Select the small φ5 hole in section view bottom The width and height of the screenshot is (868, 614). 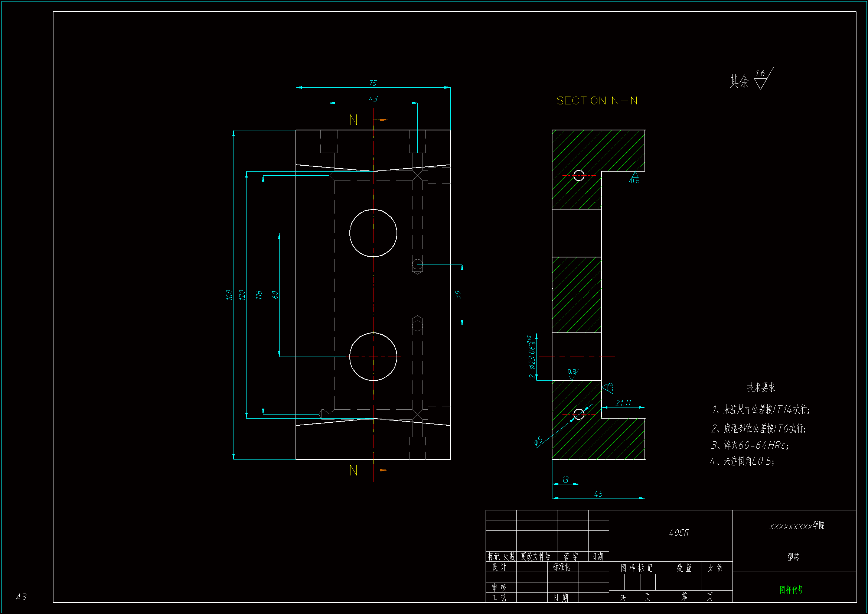pos(579,415)
